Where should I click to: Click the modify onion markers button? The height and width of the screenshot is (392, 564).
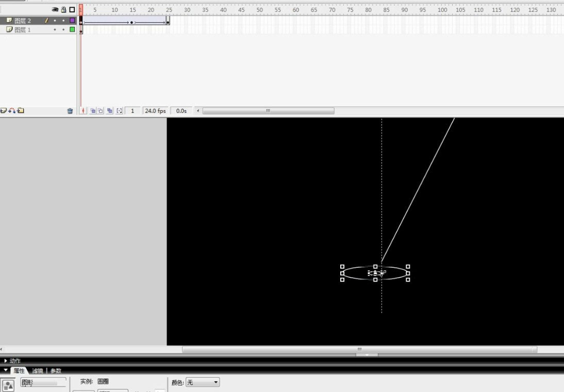point(120,111)
